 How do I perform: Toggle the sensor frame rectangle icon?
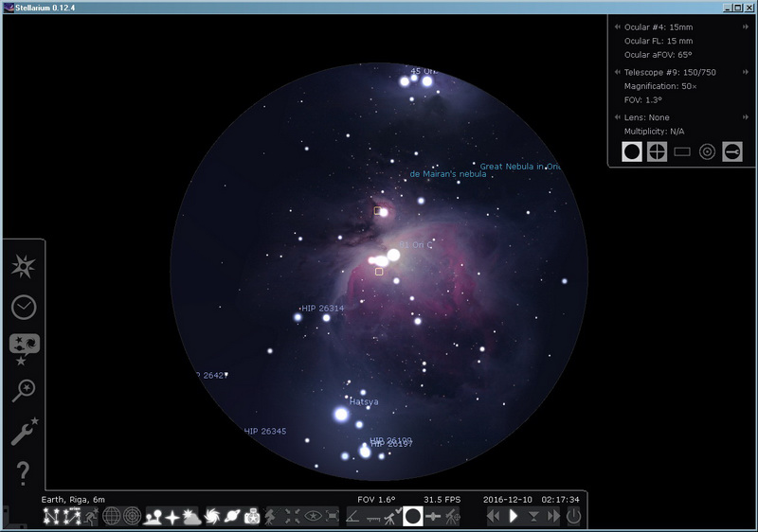coord(682,151)
